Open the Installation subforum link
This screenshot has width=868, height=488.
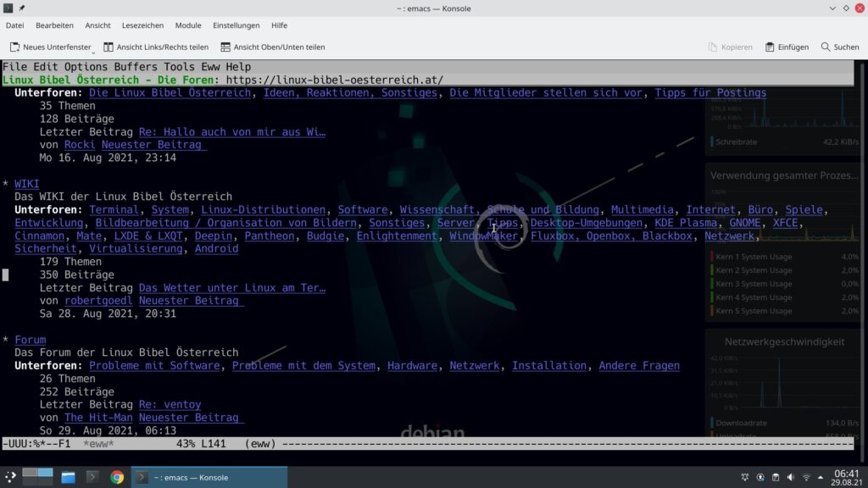[549, 366]
